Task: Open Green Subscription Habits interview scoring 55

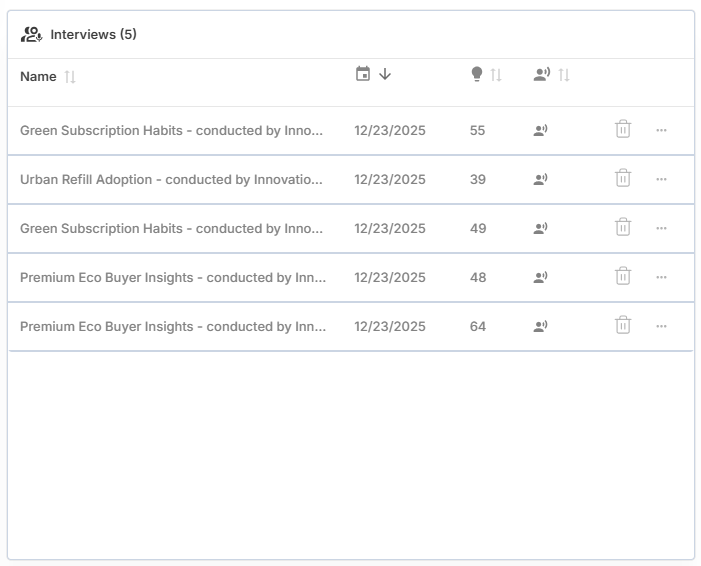Action: point(171,131)
